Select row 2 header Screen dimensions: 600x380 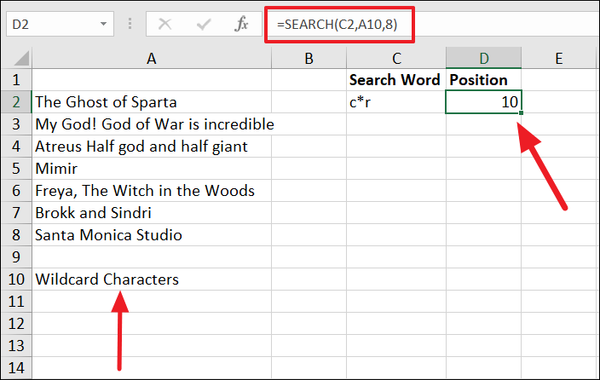17,102
